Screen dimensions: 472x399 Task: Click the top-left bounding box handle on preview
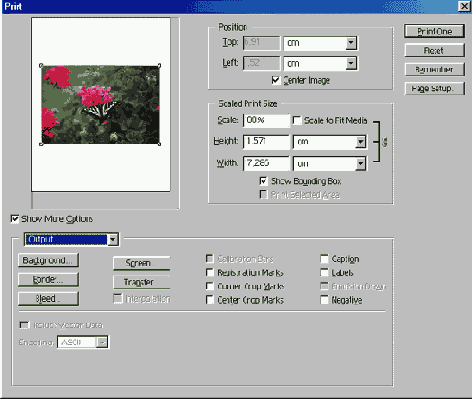[x=41, y=65]
